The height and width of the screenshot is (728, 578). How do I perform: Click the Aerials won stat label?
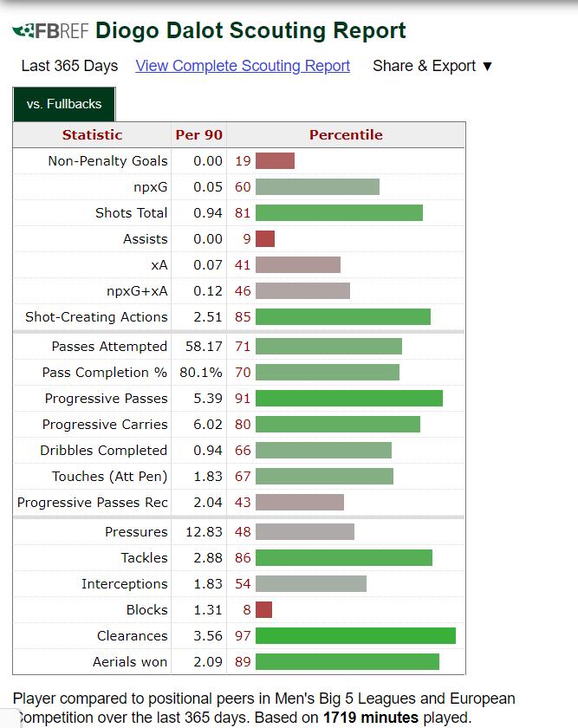[x=130, y=662]
